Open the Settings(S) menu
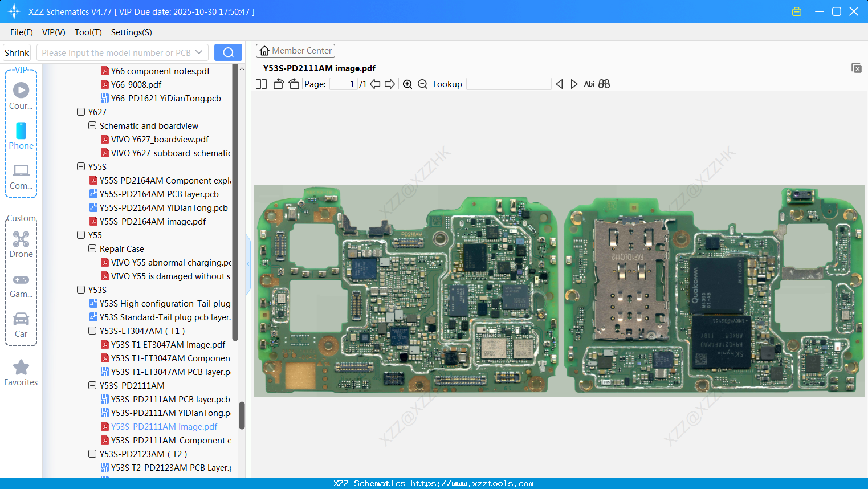The height and width of the screenshot is (489, 868). pos(132,32)
